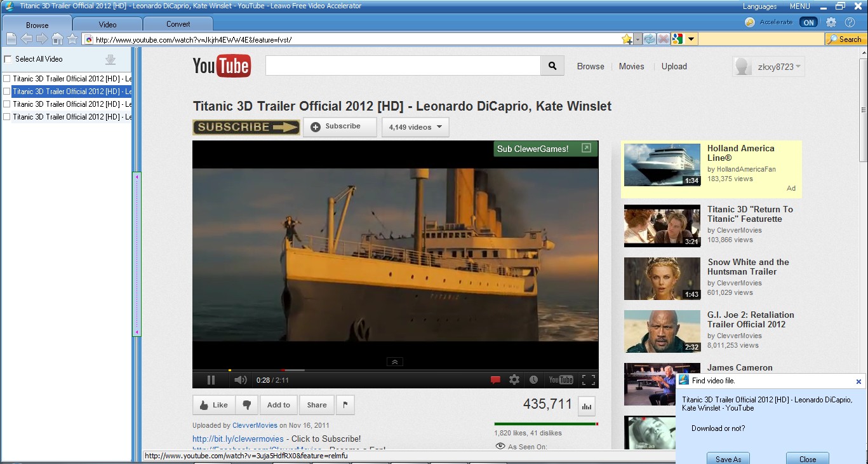
Task: Open YouTube Upload link
Action: click(674, 66)
